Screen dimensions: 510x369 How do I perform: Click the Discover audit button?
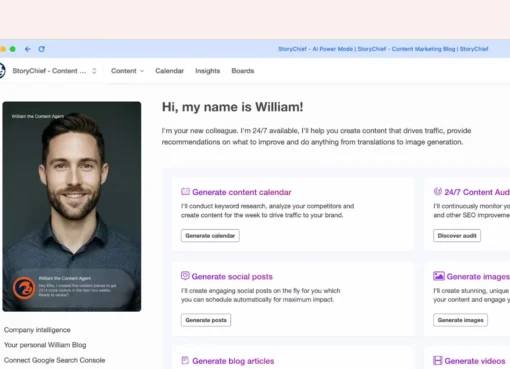coord(457,236)
